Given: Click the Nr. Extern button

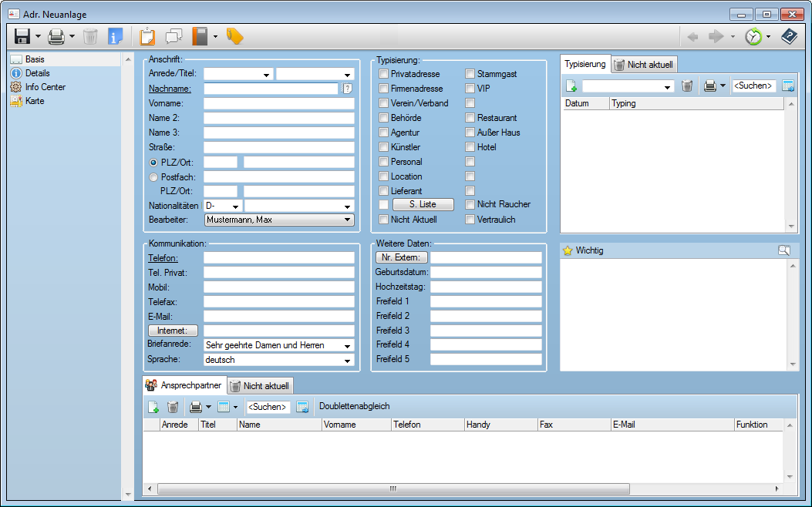Looking at the screenshot, I should click(x=401, y=257).
